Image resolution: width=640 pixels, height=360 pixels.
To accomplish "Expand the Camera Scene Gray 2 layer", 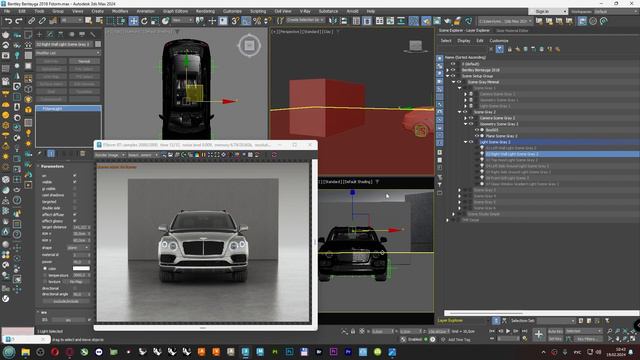I will 465,118.
